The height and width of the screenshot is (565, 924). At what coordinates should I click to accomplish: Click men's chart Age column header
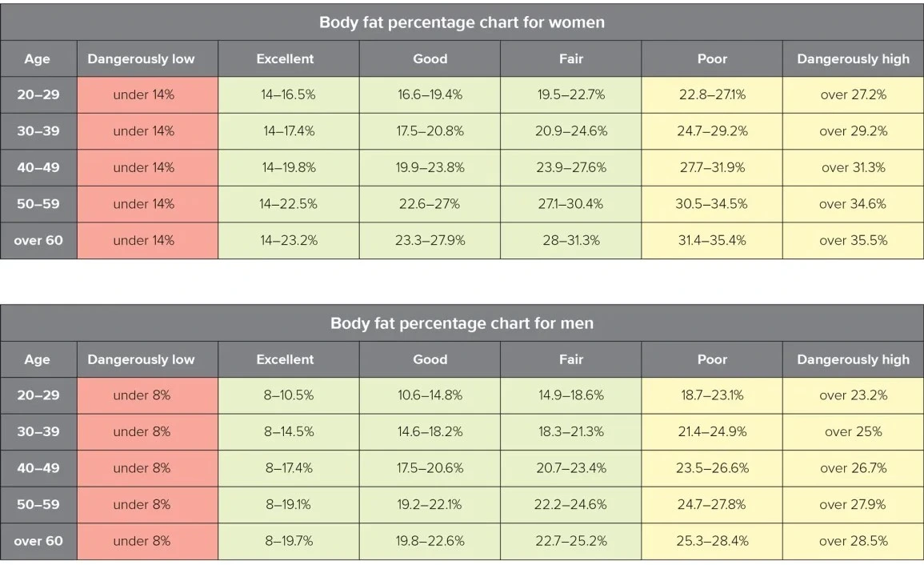tap(37, 359)
